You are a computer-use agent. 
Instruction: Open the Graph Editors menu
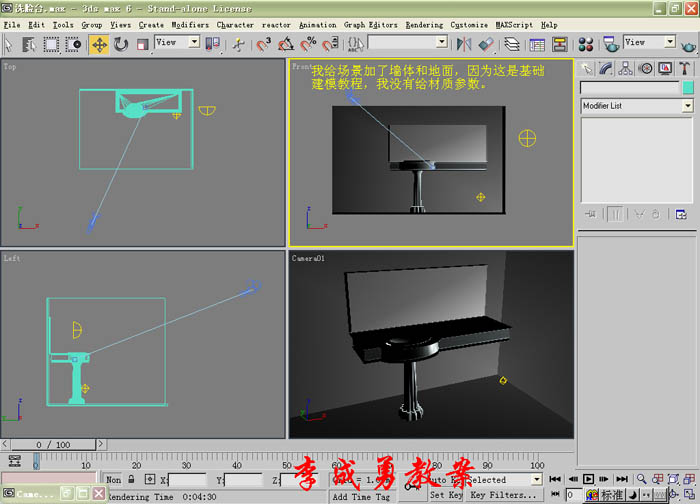(x=370, y=25)
